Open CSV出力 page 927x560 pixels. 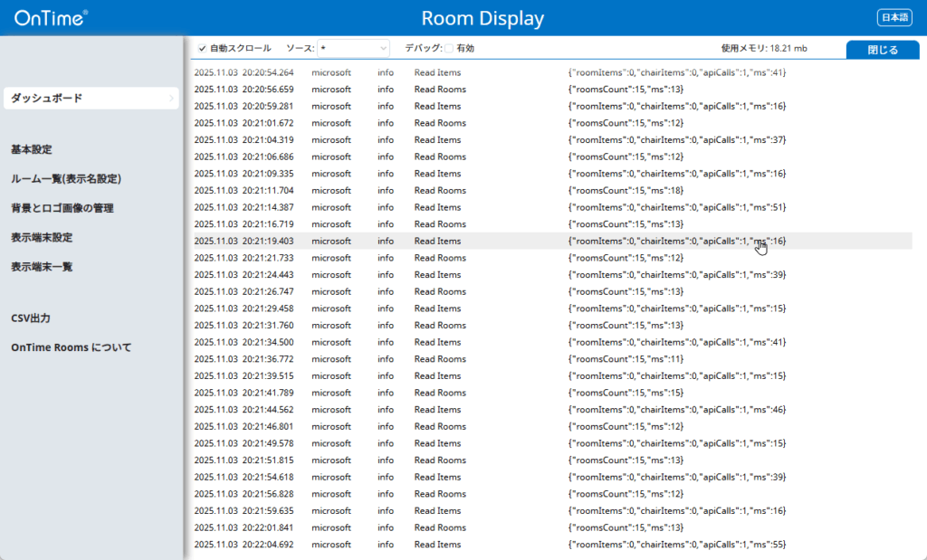[31, 318]
